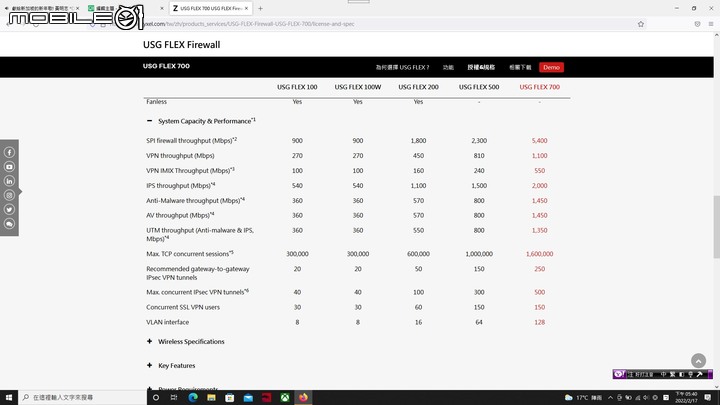Image resolution: width=720 pixels, height=405 pixels.
Task: Click the Anti-Malware throughput row label
Action: [x=195, y=201]
